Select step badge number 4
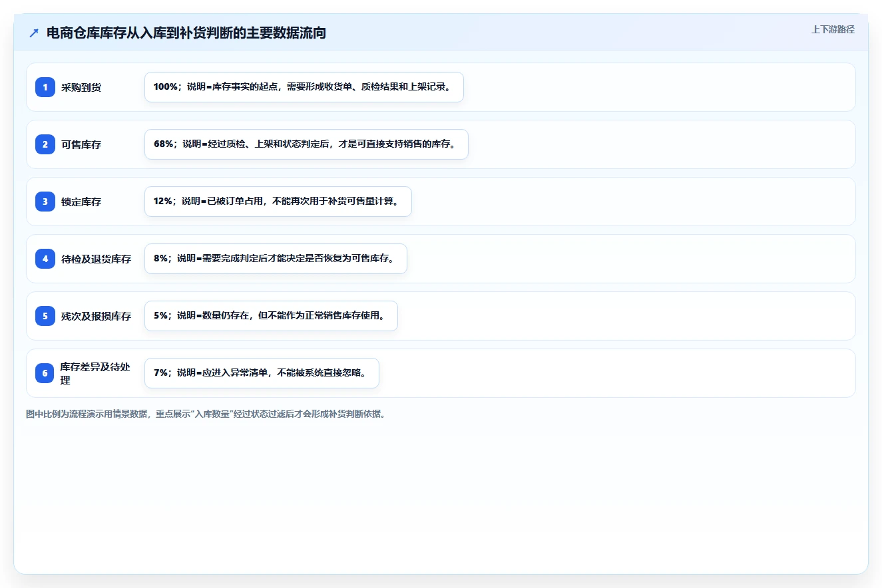 [x=45, y=259]
